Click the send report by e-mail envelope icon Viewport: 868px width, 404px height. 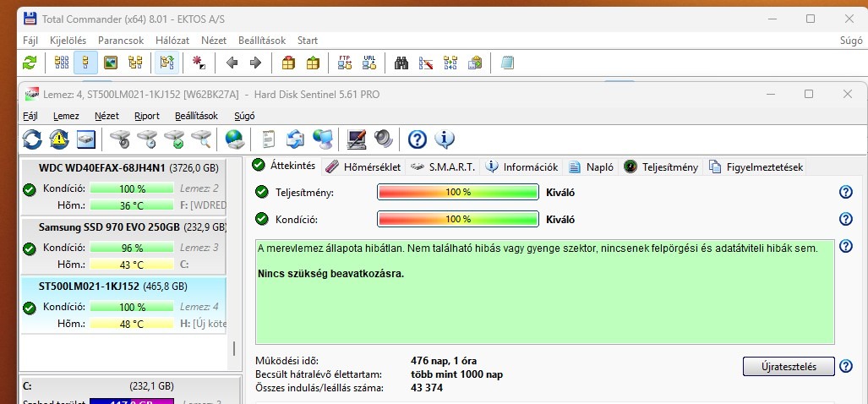295,139
